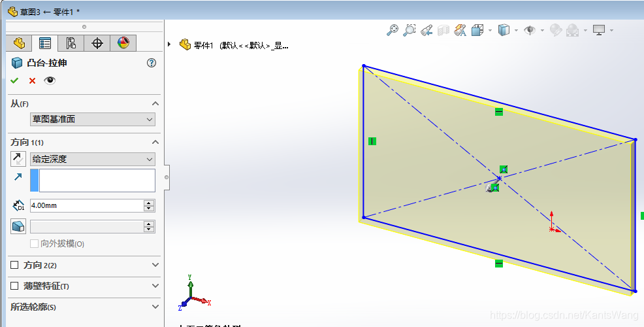644x327 pixels.
Task: Open the extrude help question mark icon
Action: pos(152,63)
